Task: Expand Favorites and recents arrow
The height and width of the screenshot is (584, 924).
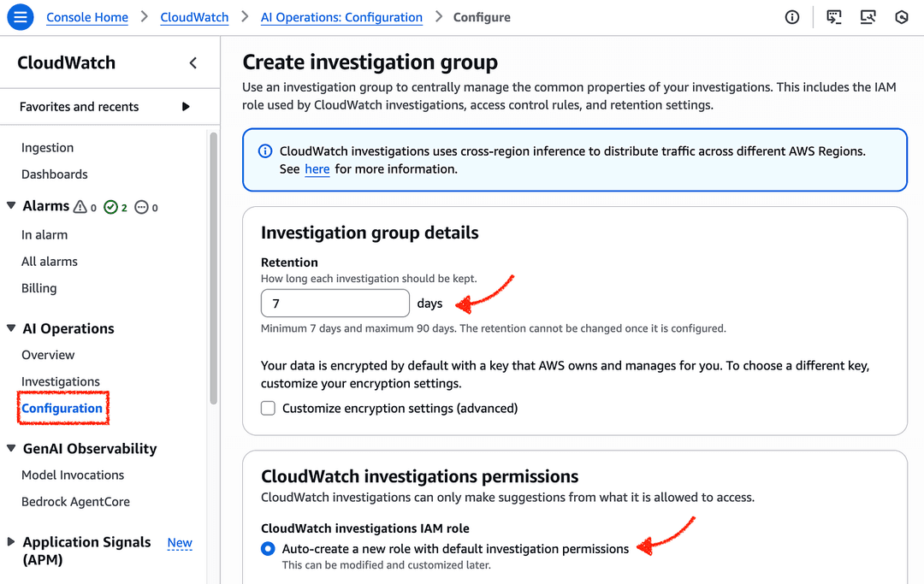Action: click(186, 107)
